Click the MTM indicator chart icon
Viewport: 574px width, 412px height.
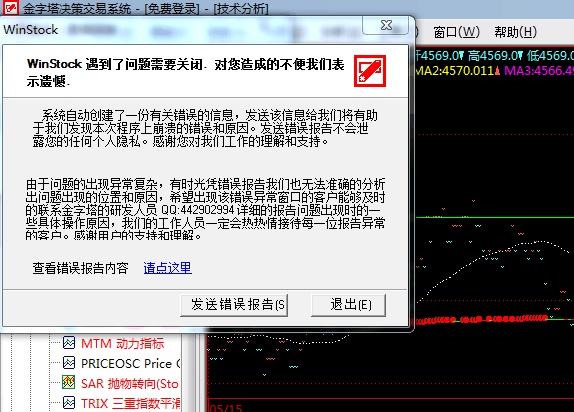coord(69,343)
